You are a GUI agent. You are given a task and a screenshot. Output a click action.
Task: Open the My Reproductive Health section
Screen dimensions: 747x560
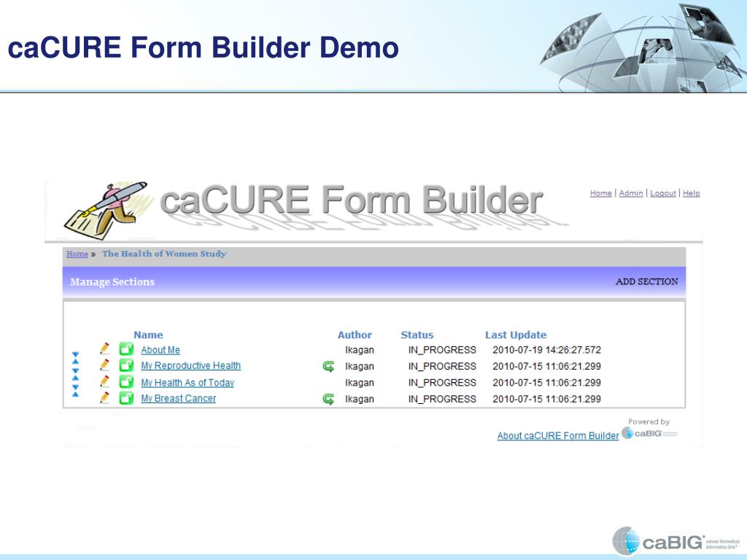tap(190, 366)
